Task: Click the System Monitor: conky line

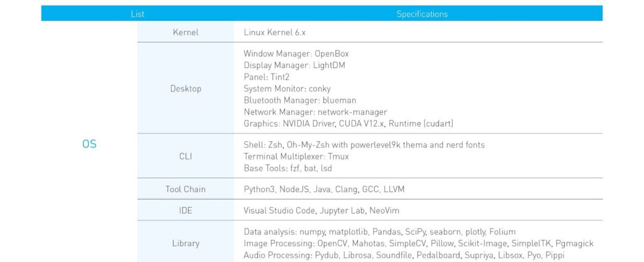Action: pyautogui.click(x=287, y=88)
